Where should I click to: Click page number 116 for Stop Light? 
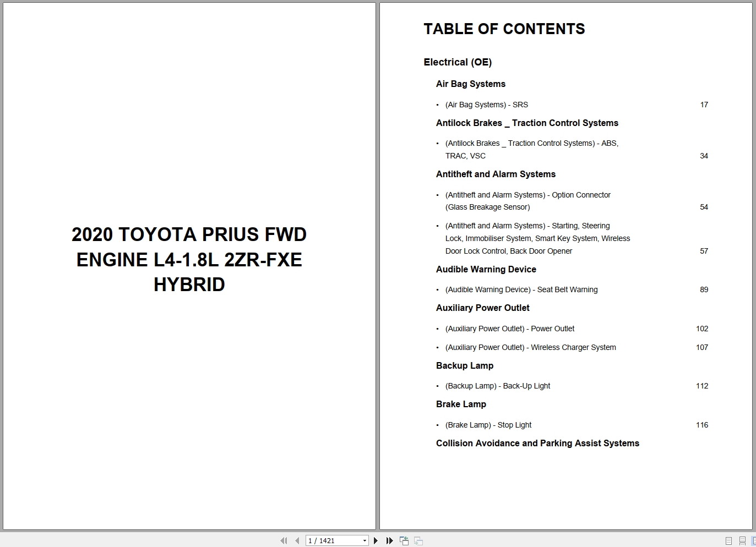pos(702,425)
